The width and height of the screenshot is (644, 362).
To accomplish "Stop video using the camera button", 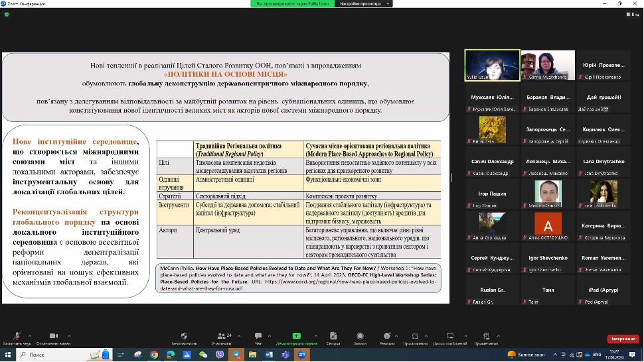I will (54, 336).
